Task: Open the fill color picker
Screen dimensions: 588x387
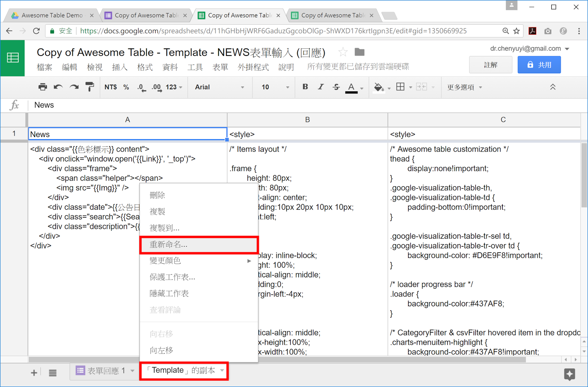Action: [x=378, y=87]
